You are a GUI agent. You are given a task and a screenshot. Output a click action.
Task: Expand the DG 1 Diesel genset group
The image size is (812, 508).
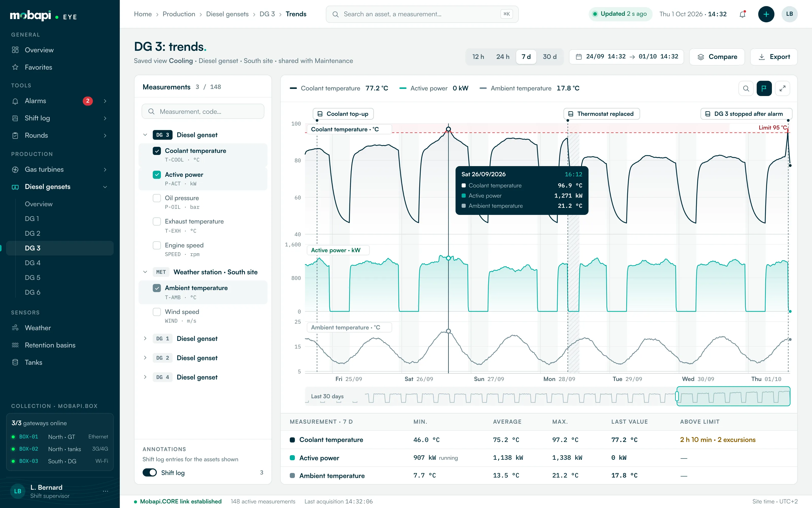pos(145,339)
